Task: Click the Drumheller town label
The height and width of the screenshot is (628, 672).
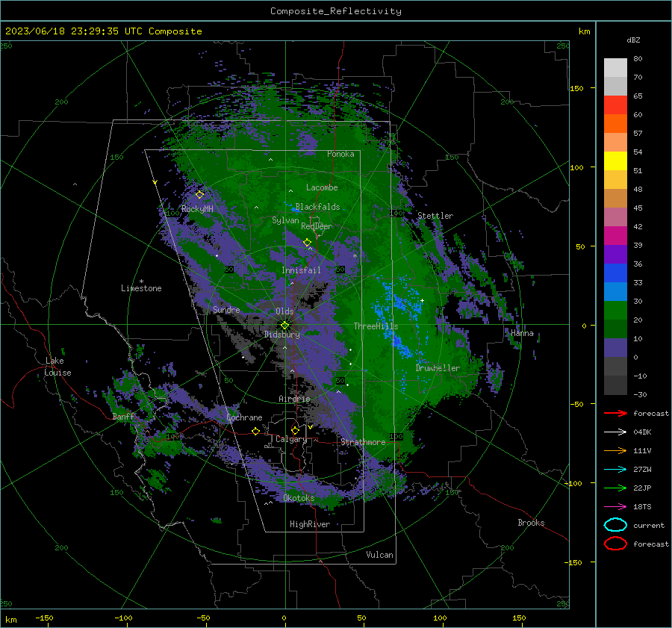Action: tap(438, 368)
